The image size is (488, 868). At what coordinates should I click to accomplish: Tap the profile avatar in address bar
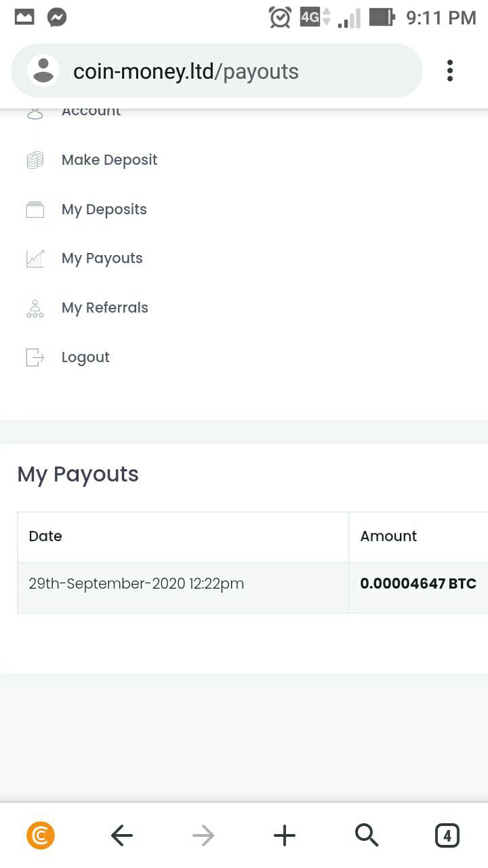[43, 71]
